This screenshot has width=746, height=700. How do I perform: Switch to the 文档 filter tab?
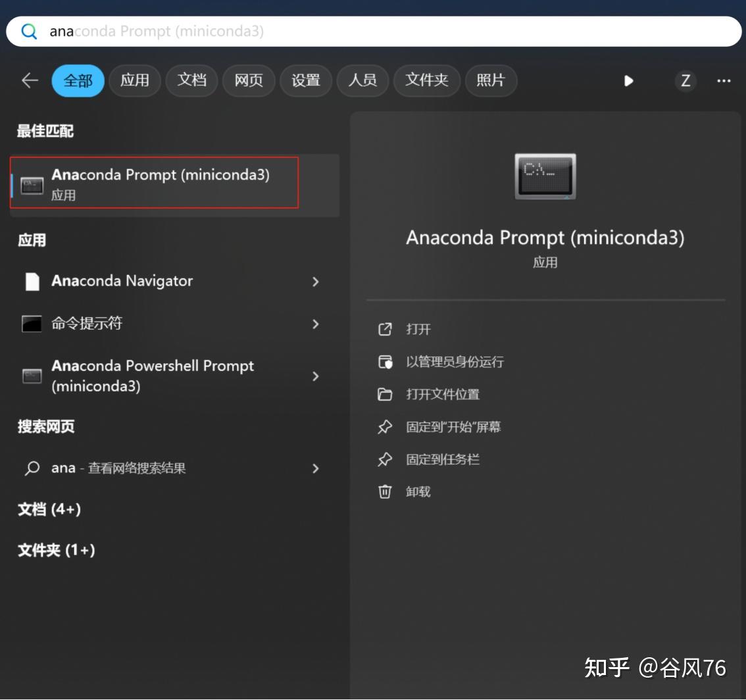click(x=191, y=80)
